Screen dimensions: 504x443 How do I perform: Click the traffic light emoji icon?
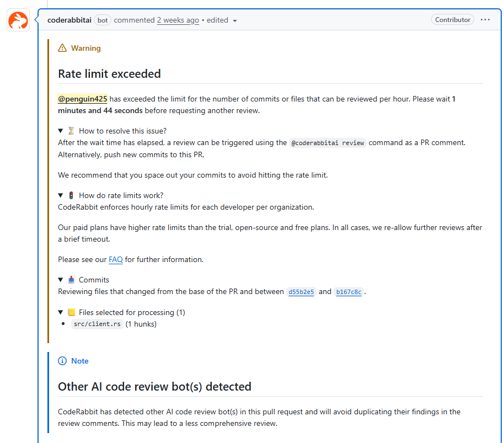71,195
